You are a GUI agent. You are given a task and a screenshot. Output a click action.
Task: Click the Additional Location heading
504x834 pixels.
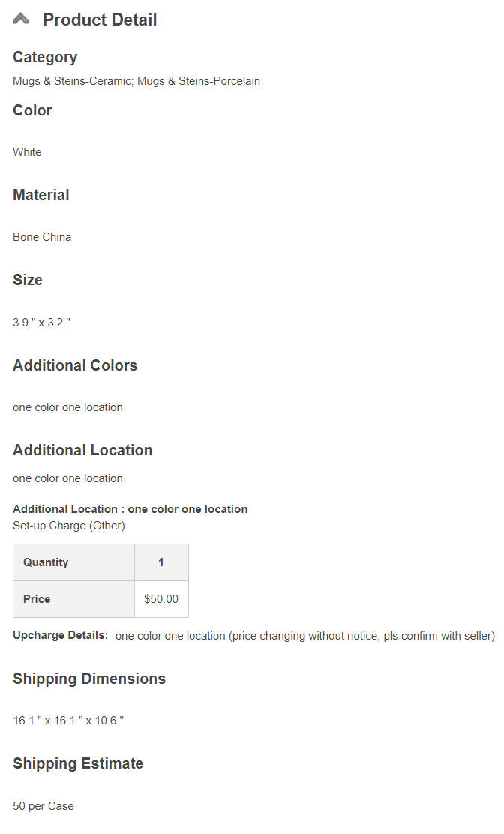pos(82,450)
